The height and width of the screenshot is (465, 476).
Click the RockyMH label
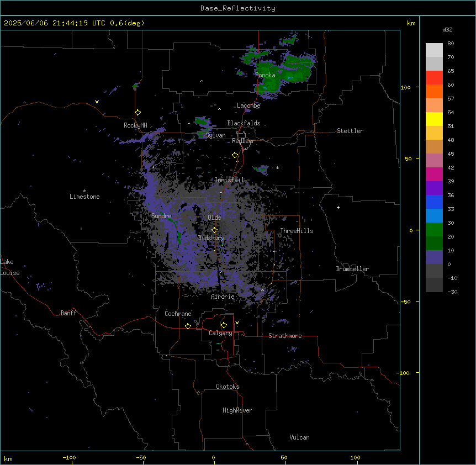(x=135, y=125)
